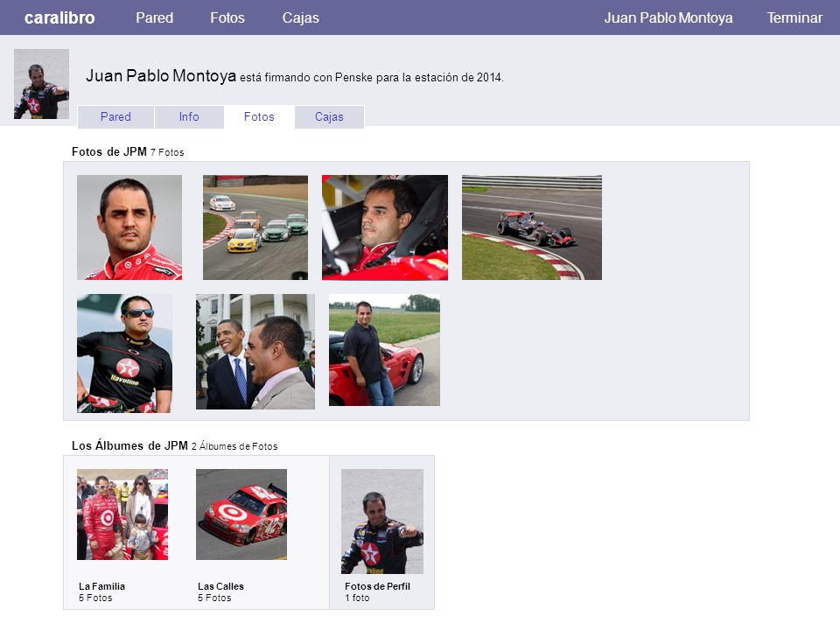Open Cajas in top navigation bar
840x630 pixels.
pyautogui.click(x=300, y=17)
